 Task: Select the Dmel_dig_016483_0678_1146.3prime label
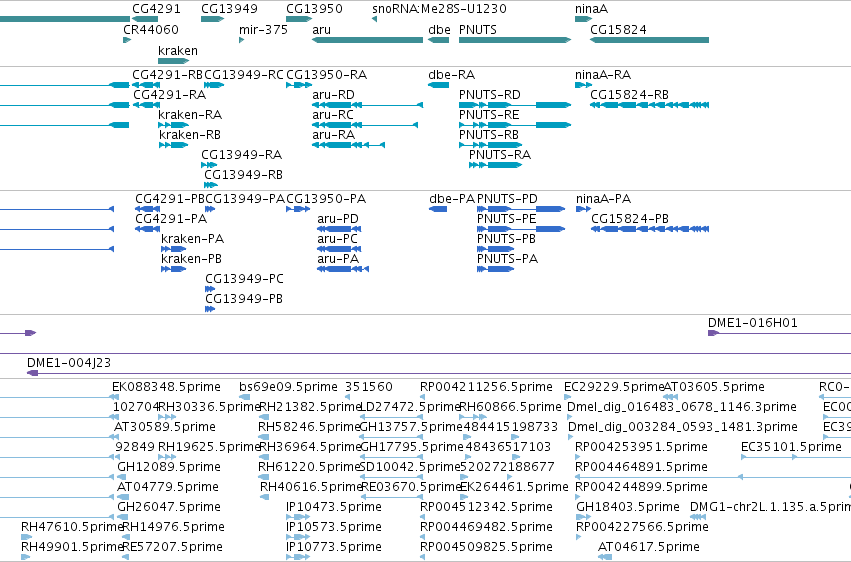pos(682,407)
